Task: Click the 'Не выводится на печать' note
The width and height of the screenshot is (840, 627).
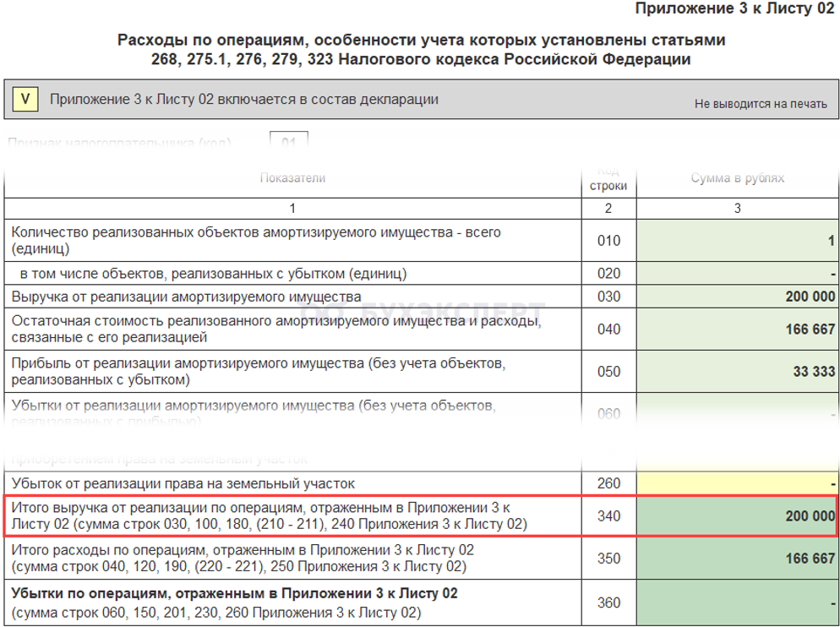Action: (761, 104)
